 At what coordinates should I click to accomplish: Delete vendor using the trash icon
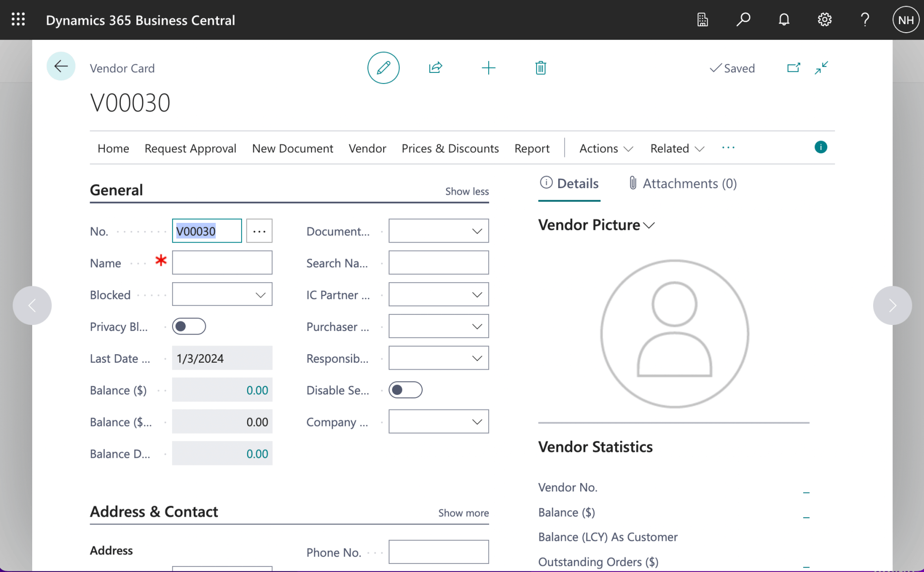pos(541,68)
